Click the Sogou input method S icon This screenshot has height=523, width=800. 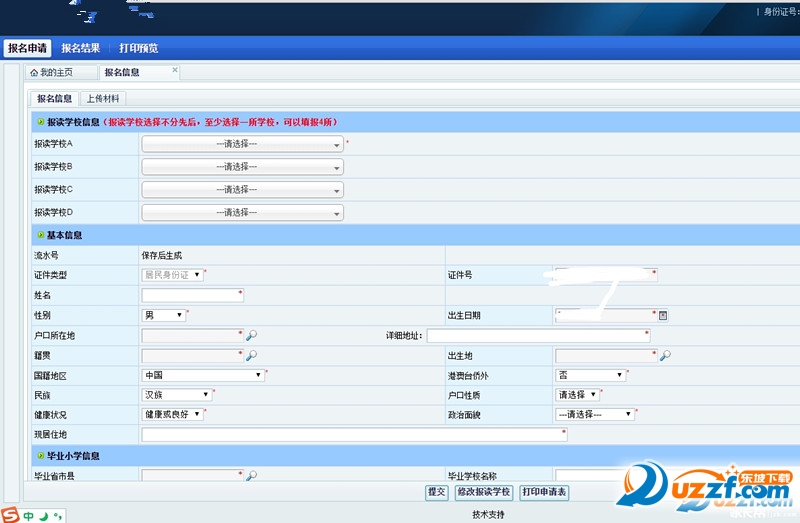click(x=10, y=515)
